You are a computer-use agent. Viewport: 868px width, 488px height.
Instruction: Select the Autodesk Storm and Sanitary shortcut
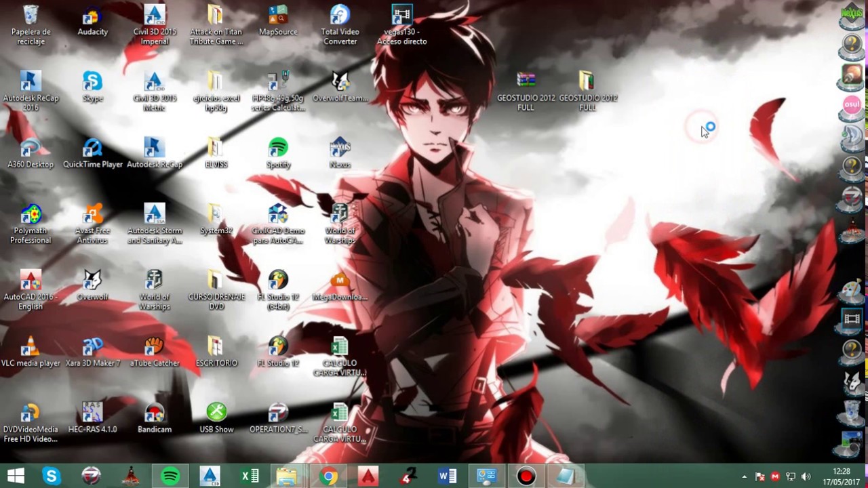click(x=155, y=224)
